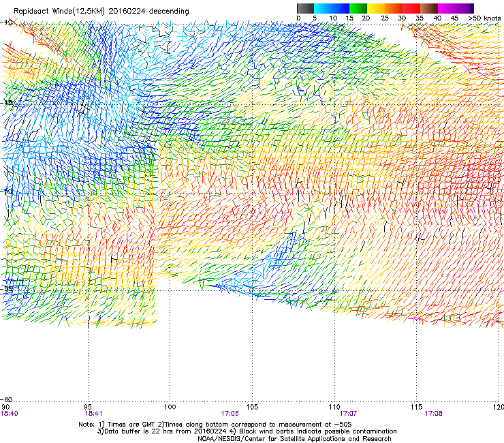This screenshot has width=504, height=443.
Task: Click the '45' label on the speed scale
Action: [x=454, y=18]
